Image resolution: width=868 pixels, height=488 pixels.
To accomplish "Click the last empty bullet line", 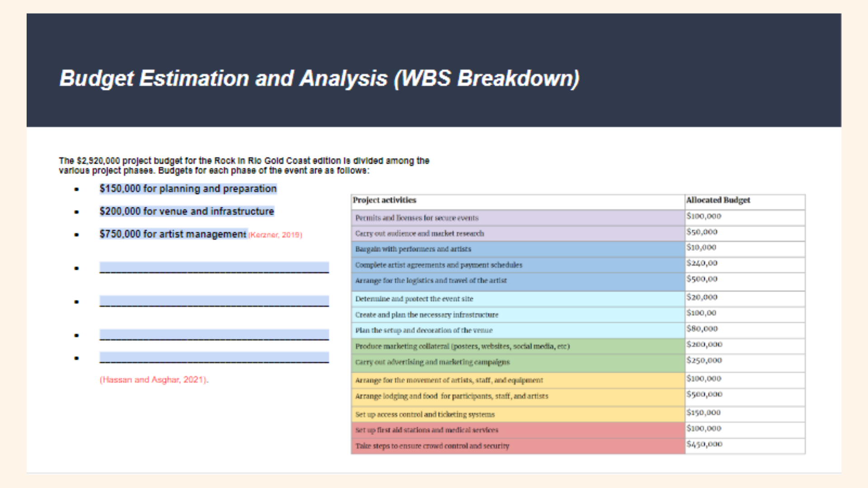I will 213,358.
